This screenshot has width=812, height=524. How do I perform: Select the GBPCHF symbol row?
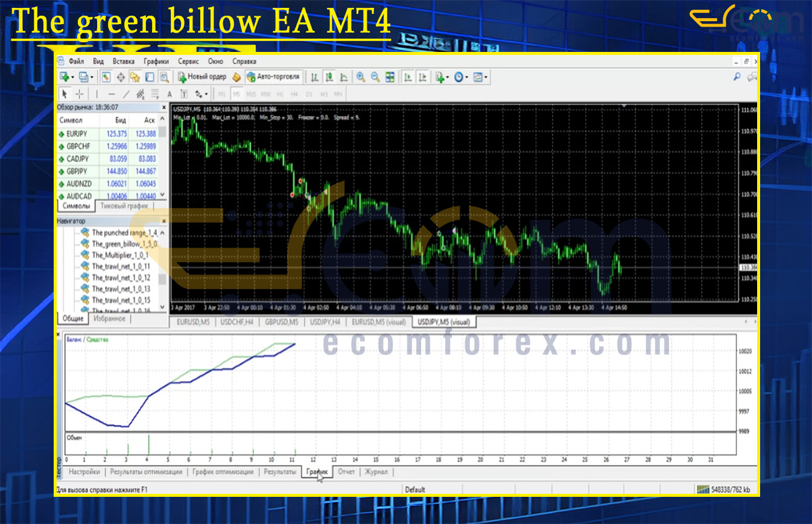(x=80, y=146)
